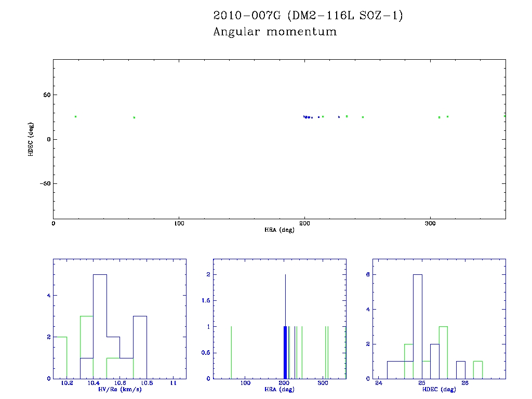Click 'HDEC (deg)' label under the right histogram
532x399 pixels.
[439, 389]
